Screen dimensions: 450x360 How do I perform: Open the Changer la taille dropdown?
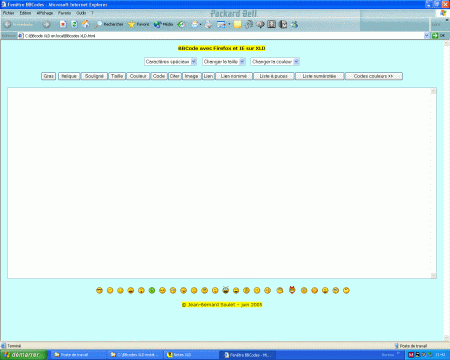click(224, 62)
